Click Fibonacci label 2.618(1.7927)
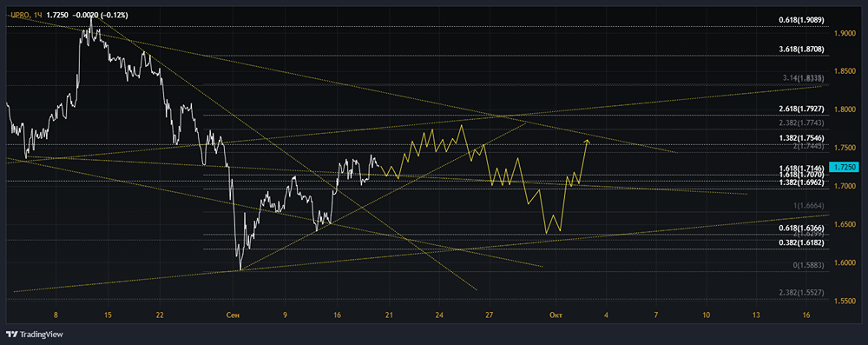The height and width of the screenshot is (345, 868). 802,109
